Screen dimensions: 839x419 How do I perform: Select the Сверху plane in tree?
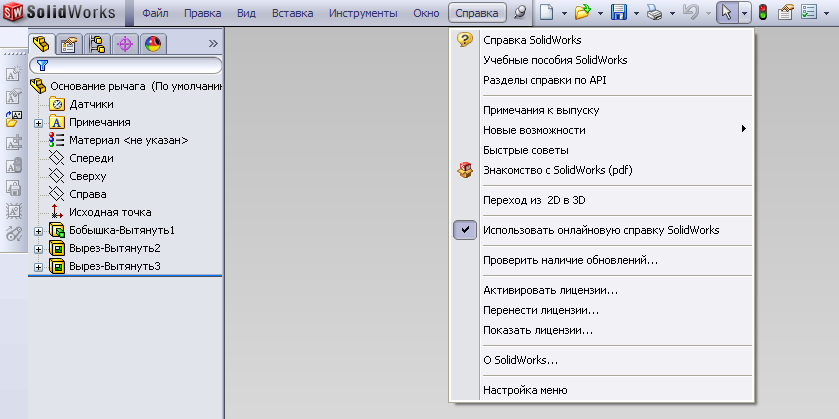pos(88,177)
